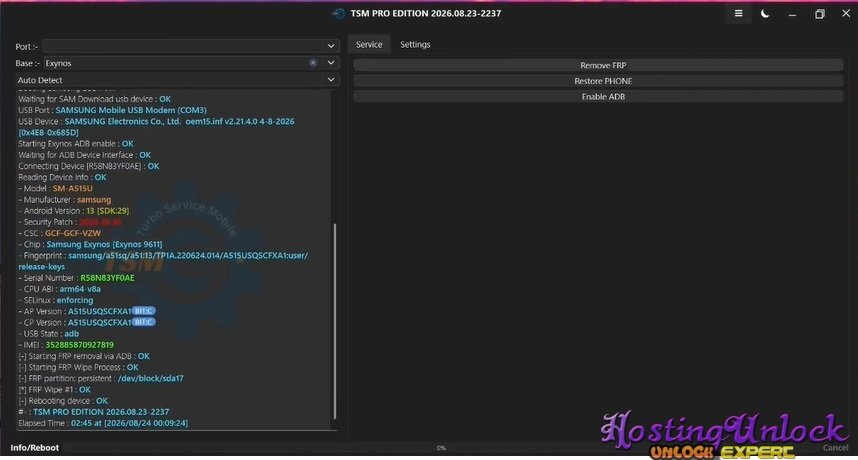Click the Rebooting device OK line
This screenshot has width=858, height=460.
(x=63, y=400)
